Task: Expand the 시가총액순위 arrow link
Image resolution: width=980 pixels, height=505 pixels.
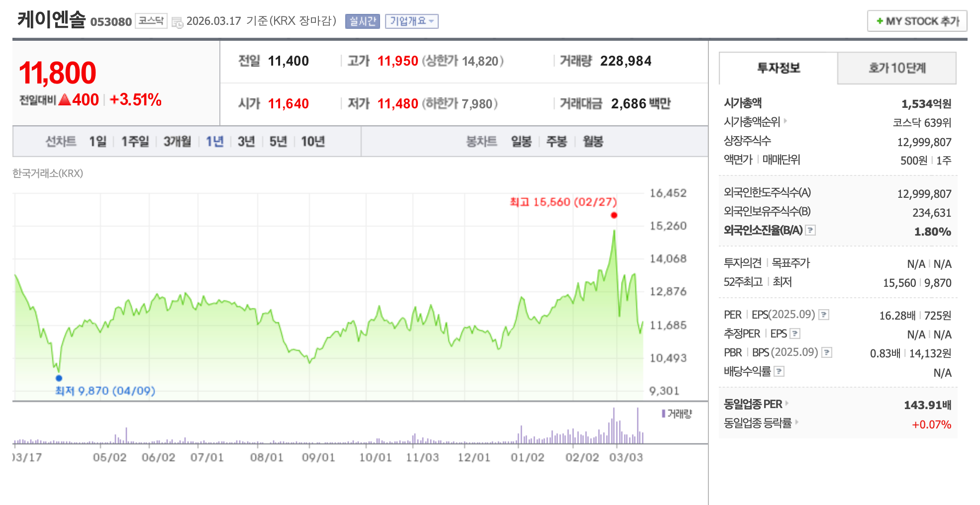Action: pyautogui.click(x=785, y=121)
